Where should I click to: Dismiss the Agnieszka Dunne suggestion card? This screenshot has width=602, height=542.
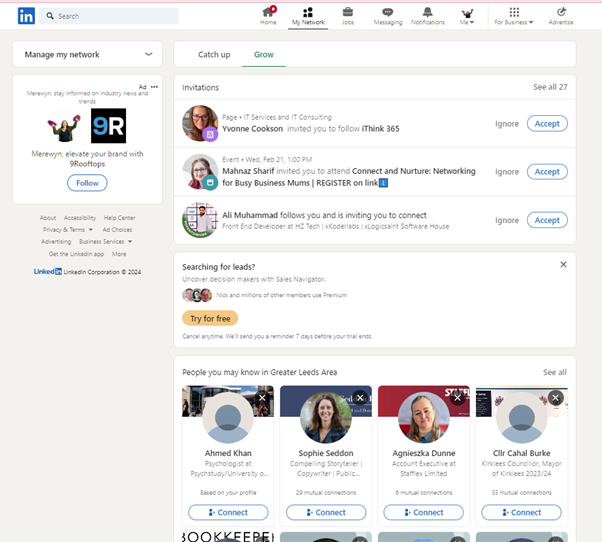click(x=458, y=398)
